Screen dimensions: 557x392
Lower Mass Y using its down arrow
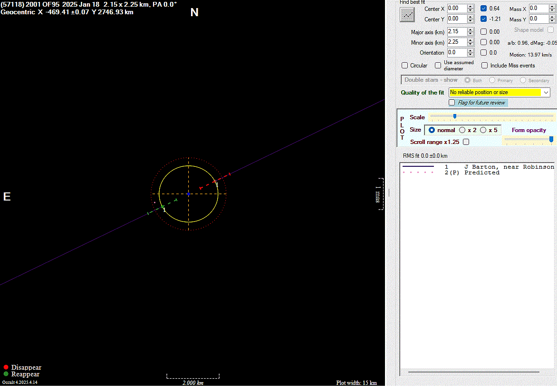tap(552, 21)
